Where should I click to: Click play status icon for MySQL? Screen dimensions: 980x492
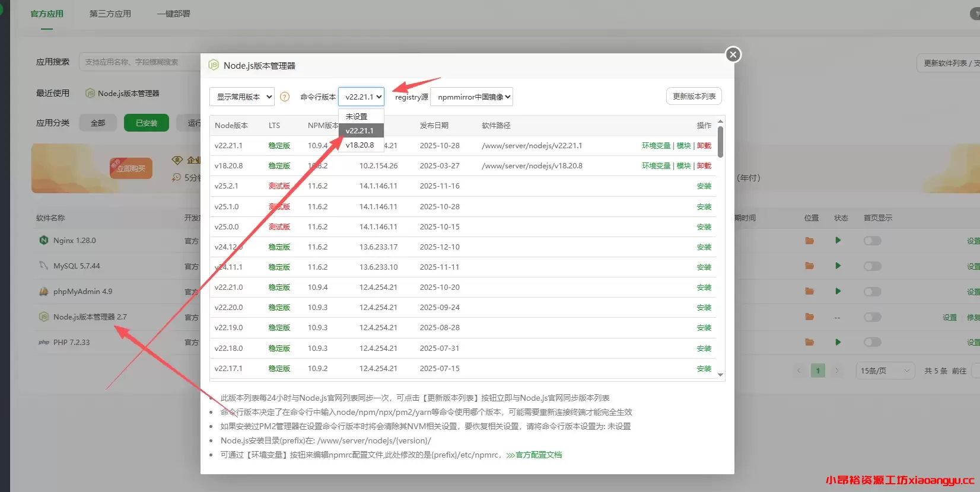point(838,266)
